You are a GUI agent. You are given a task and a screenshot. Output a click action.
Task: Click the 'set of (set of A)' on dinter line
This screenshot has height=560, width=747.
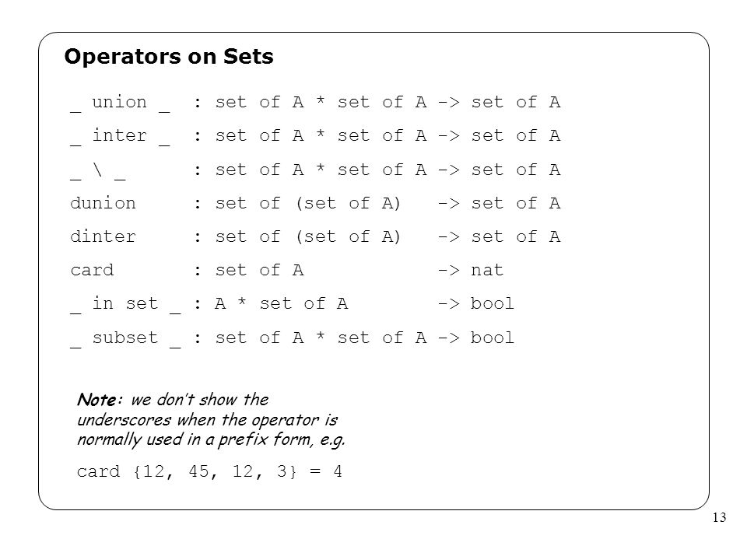[x=307, y=236]
